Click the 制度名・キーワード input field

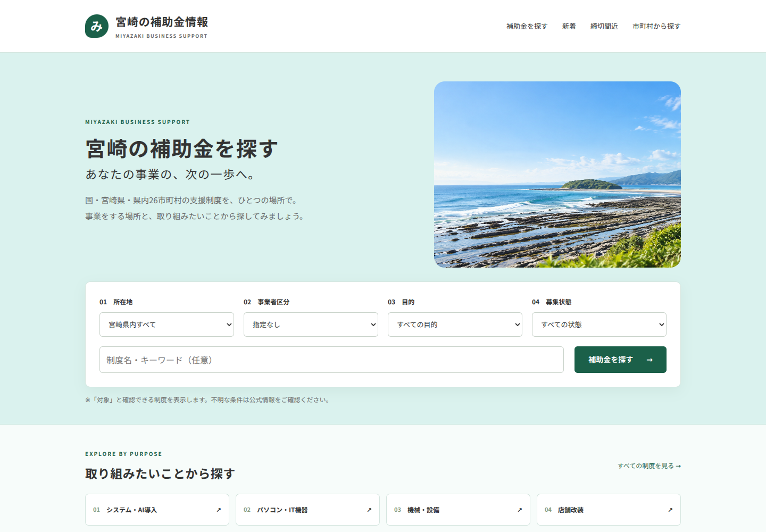pyautogui.click(x=331, y=360)
